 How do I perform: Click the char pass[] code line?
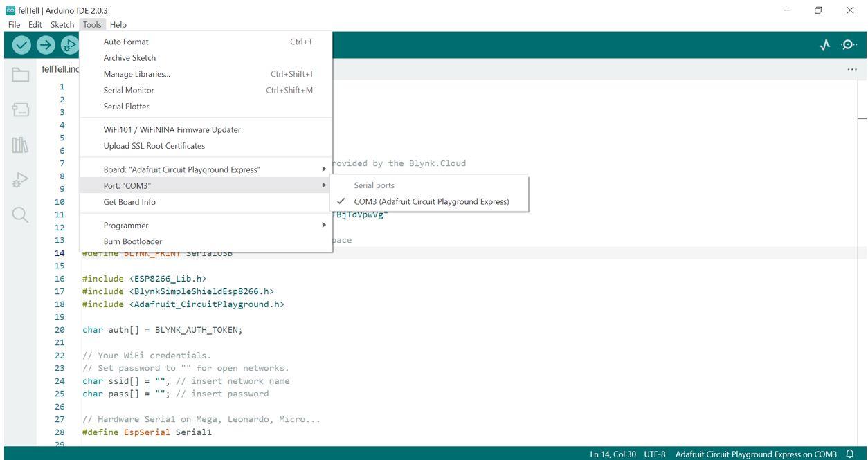coord(175,394)
